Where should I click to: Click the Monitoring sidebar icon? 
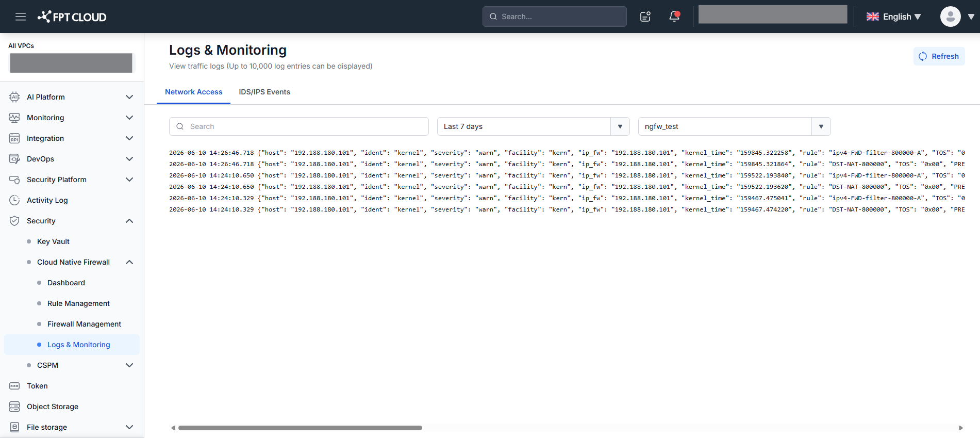pos(14,118)
